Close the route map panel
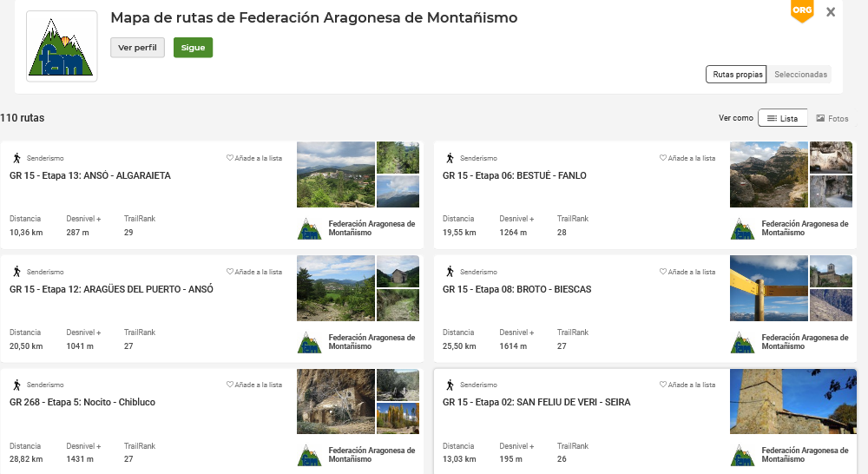The image size is (868, 474). pos(831,12)
